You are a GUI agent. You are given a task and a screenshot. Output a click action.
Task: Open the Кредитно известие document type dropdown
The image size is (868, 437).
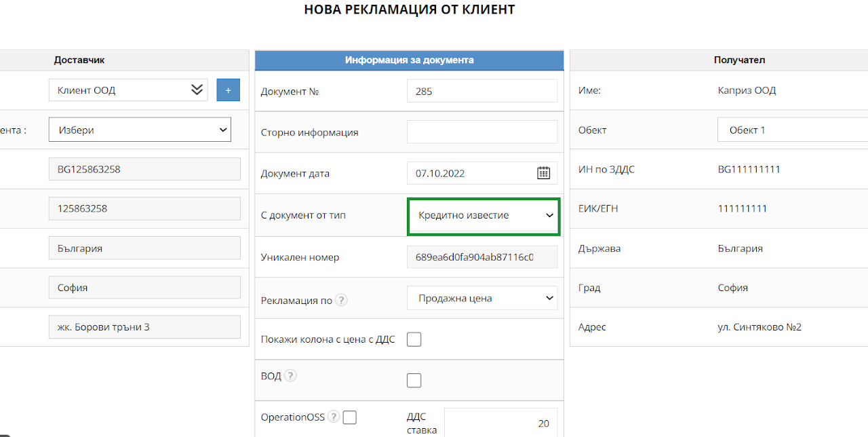484,215
